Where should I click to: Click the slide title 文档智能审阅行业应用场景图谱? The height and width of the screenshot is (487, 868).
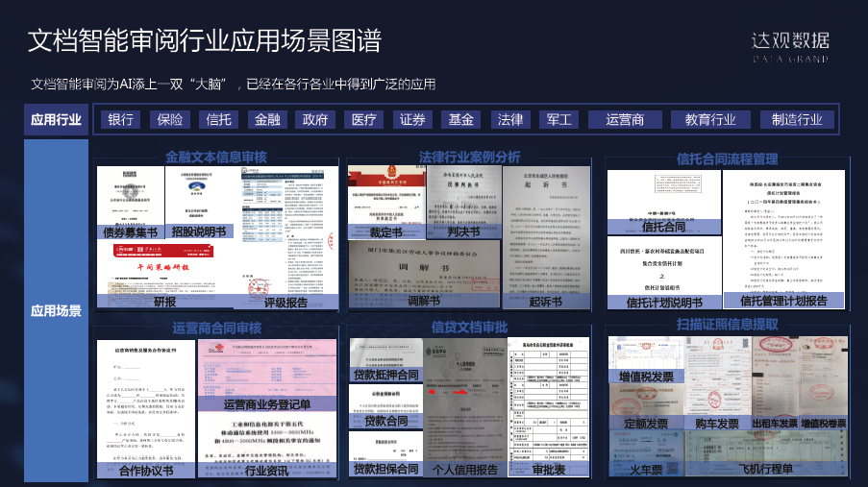(x=204, y=40)
